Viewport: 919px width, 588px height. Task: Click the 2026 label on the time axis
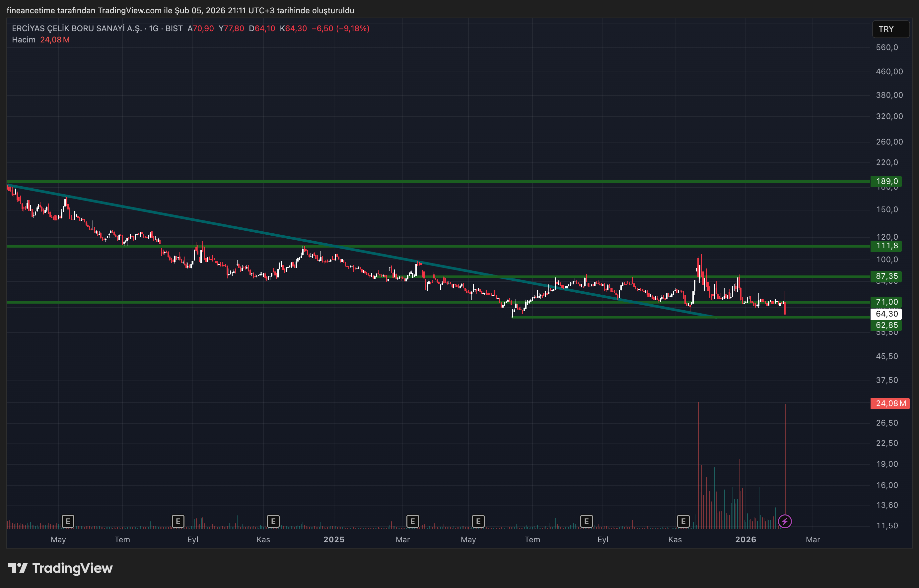tap(745, 540)
